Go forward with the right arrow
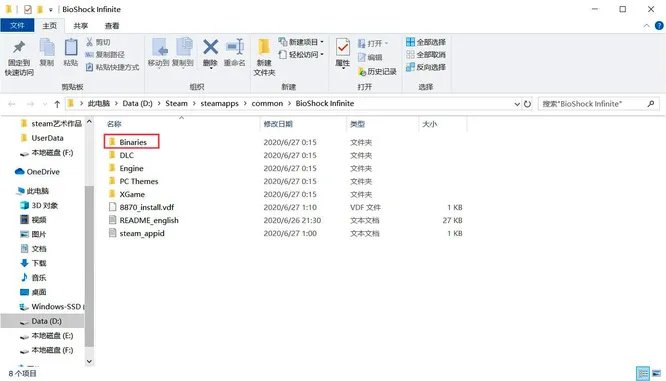The height and width of the screenshot is (381, 666). click(30, 104)
